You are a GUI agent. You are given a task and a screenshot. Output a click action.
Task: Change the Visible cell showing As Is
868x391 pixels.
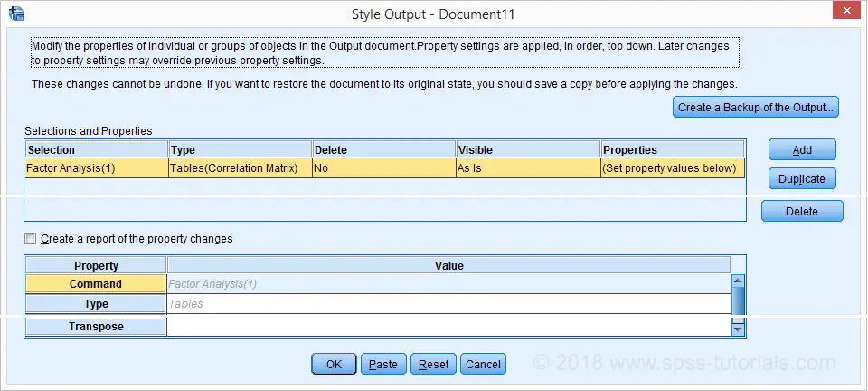[528, 168]
